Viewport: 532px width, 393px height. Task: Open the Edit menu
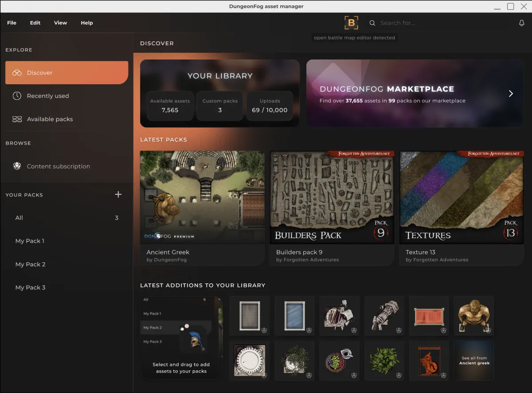[x=35, y=23]
